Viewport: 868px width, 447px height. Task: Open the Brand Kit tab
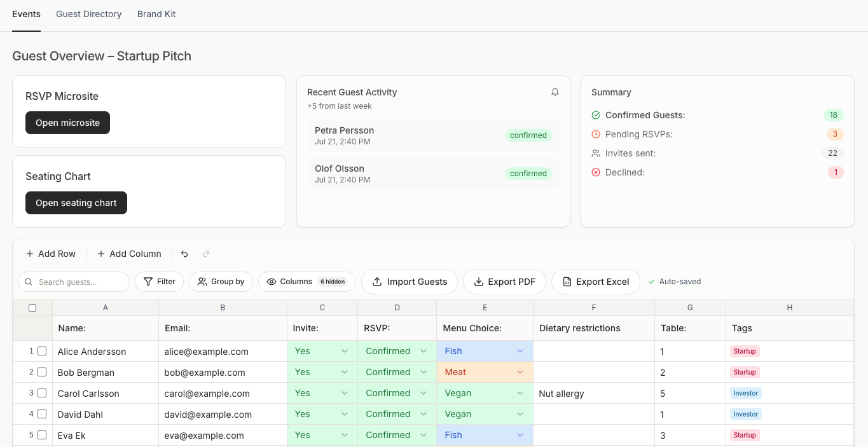tap(156, 14)
